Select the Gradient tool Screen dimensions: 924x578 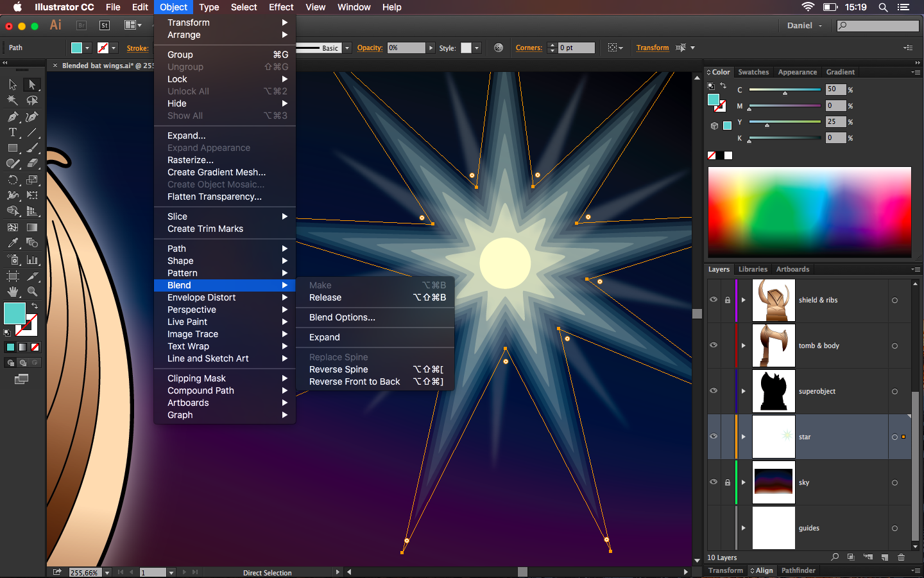32,227
